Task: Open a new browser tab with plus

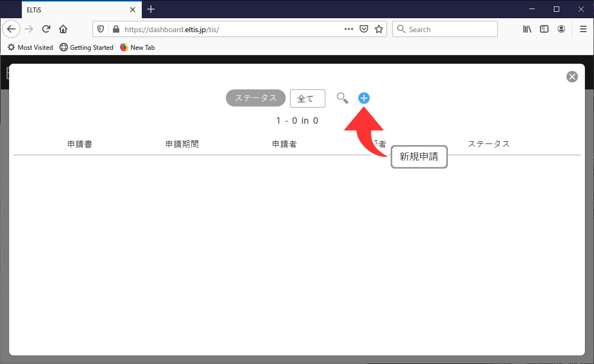Action: (151, 9)
